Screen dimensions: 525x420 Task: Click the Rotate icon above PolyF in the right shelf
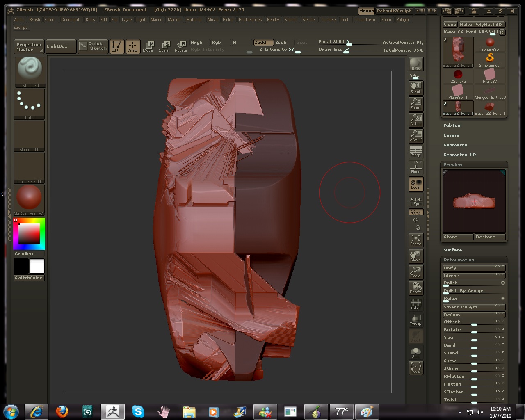(x=416, y=288)
